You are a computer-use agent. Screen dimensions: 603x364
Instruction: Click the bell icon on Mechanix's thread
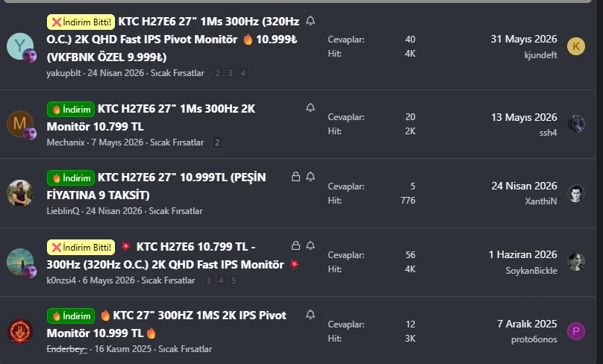[x=310, y=107]
